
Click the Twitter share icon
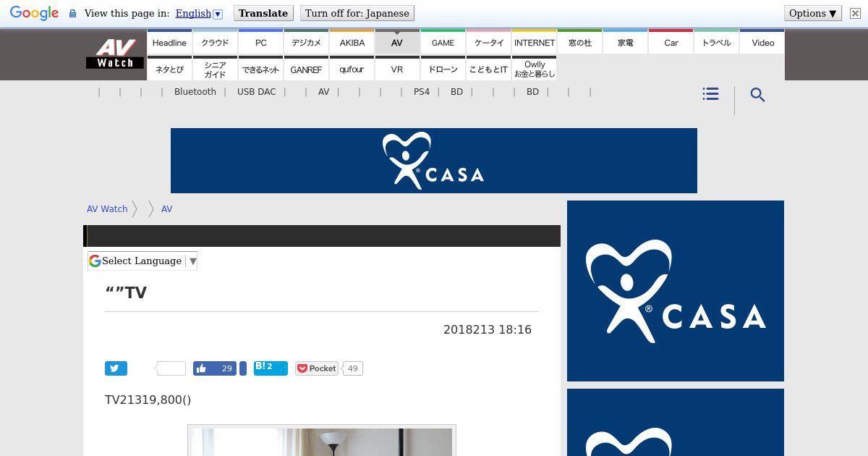[x=116, y=368]
